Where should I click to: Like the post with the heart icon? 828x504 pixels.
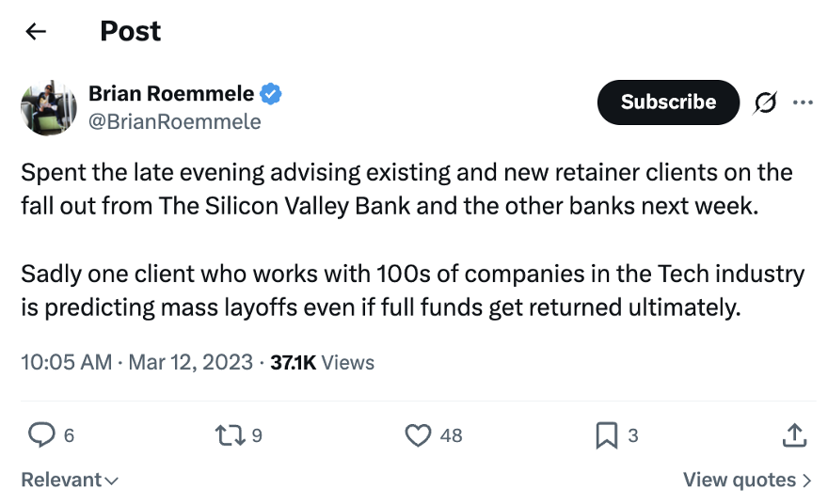coord(417,434)
